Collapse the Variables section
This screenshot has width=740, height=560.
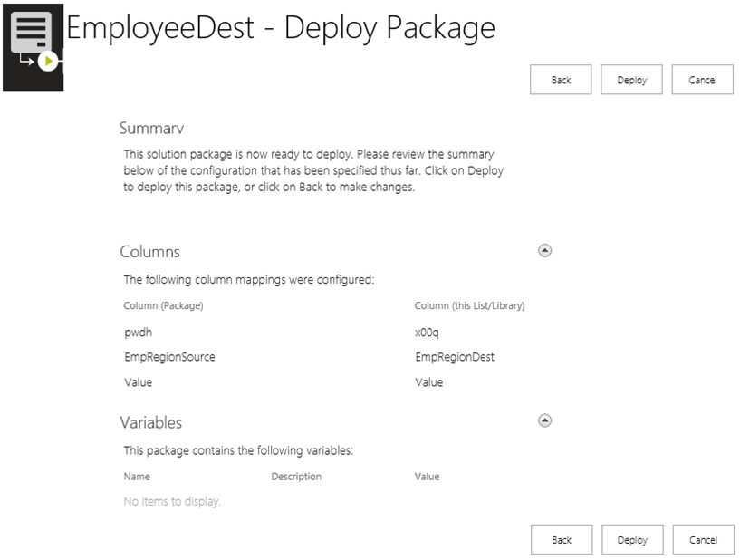click(544, 420)
